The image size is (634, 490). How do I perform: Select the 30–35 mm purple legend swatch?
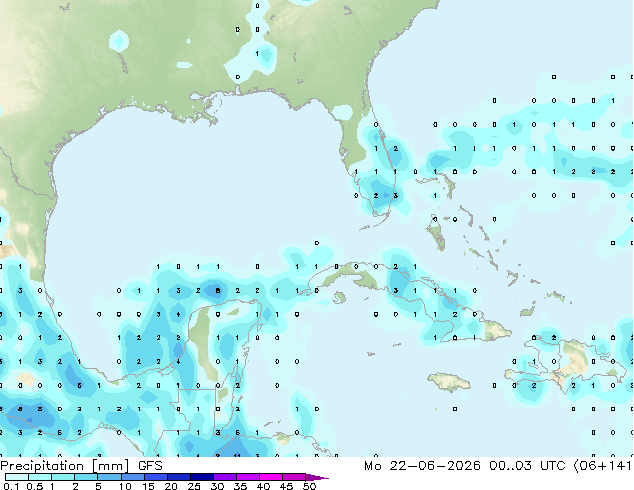[224, 477]
